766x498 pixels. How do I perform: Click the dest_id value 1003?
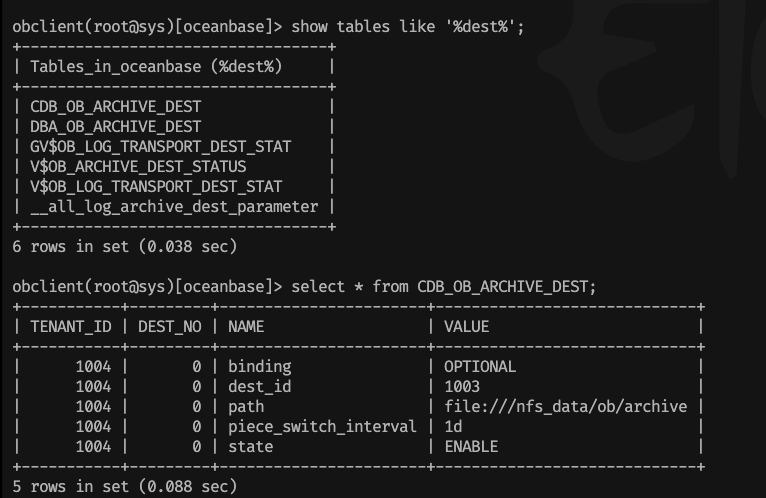[x=462, y=387]
